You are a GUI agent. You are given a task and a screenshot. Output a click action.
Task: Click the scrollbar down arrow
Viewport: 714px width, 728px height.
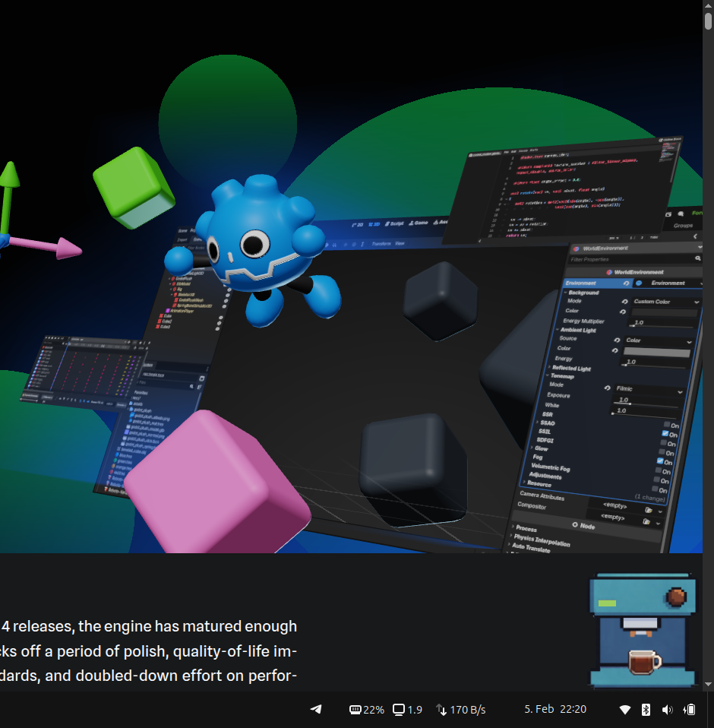(708, 685)
